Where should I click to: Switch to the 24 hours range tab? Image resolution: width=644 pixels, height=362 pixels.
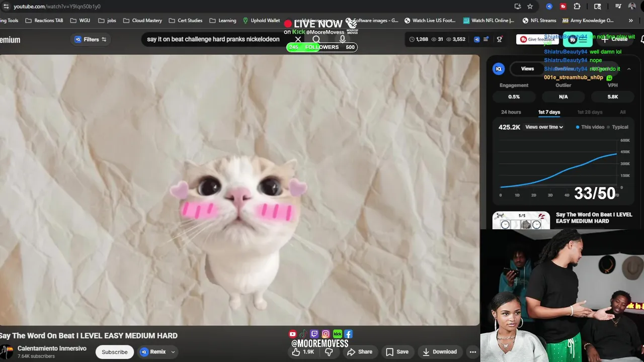(511, 112)
